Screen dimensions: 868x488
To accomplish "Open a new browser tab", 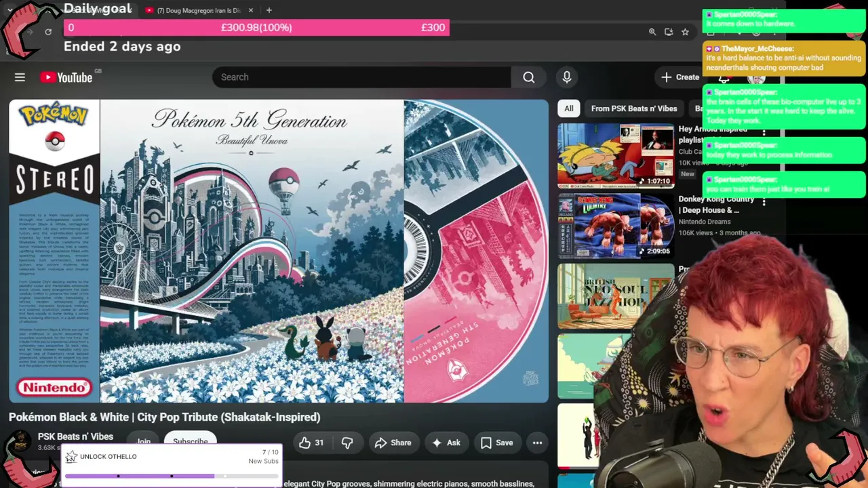I will [269, 10].
